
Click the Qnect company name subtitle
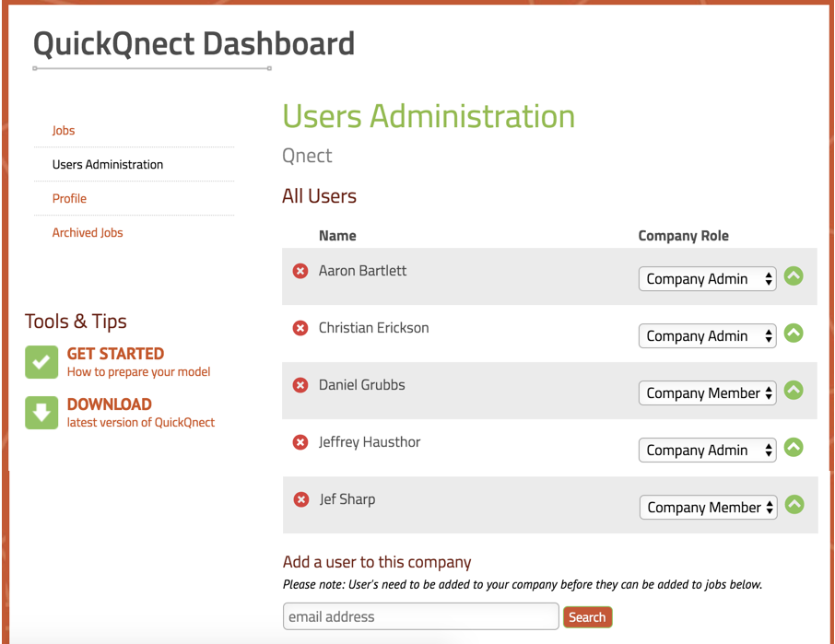307,156
